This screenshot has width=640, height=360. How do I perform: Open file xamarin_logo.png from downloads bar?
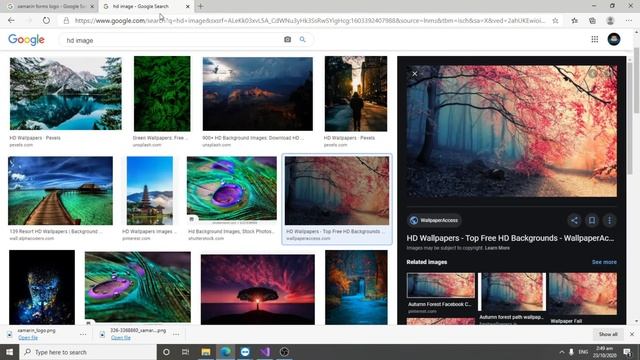[x=28, y=338]
